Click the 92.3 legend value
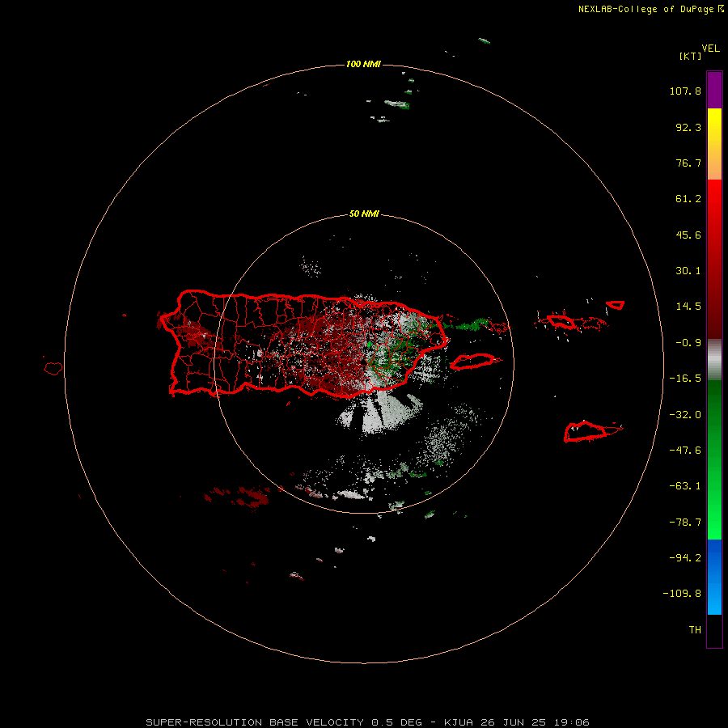The width and height of the screenshot is (728, 728). [x=688, y=127]
